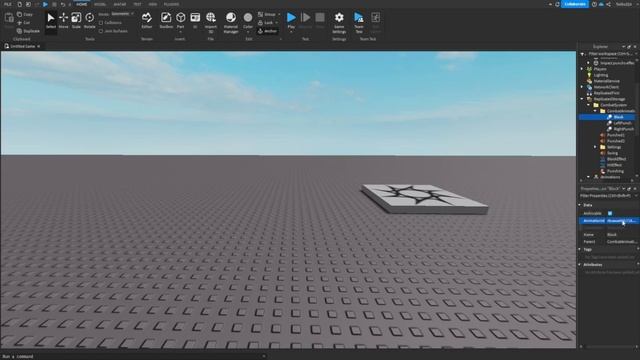Switch to the PLUGINS tab
640x360 pixels.
(x=171, y=4)
